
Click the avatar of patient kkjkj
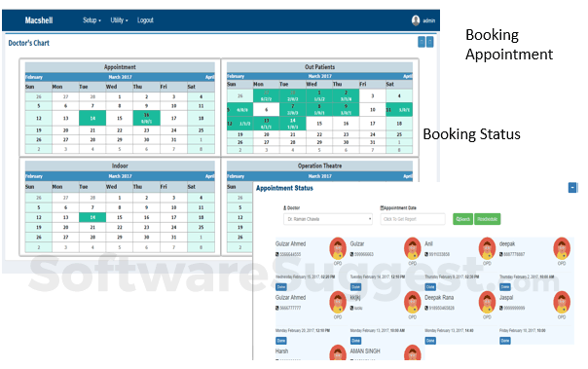[x=413, y=302]
